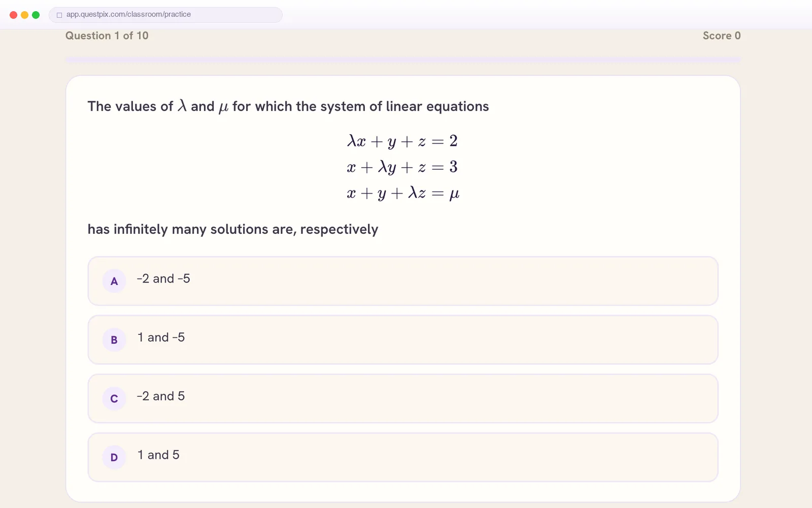This screenshot has width=812, height=508.
Task: Select the letter B option badge
Action: point(114,340)
